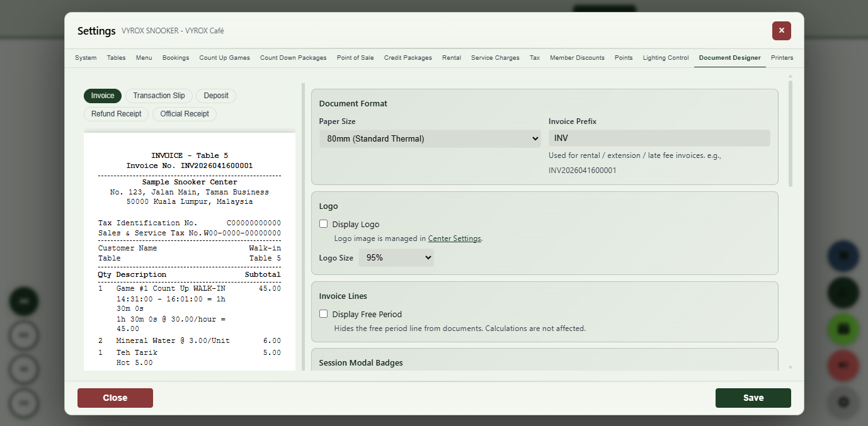This screenshot has width=868, height=426.
Task: Switch preview to Refund Receipt
Action: 117,114
